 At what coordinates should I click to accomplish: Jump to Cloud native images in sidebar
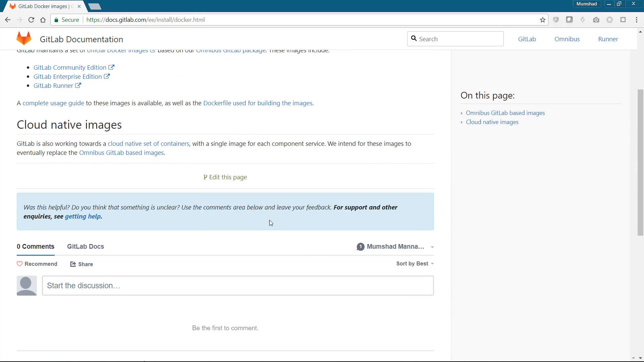[492, 122]
